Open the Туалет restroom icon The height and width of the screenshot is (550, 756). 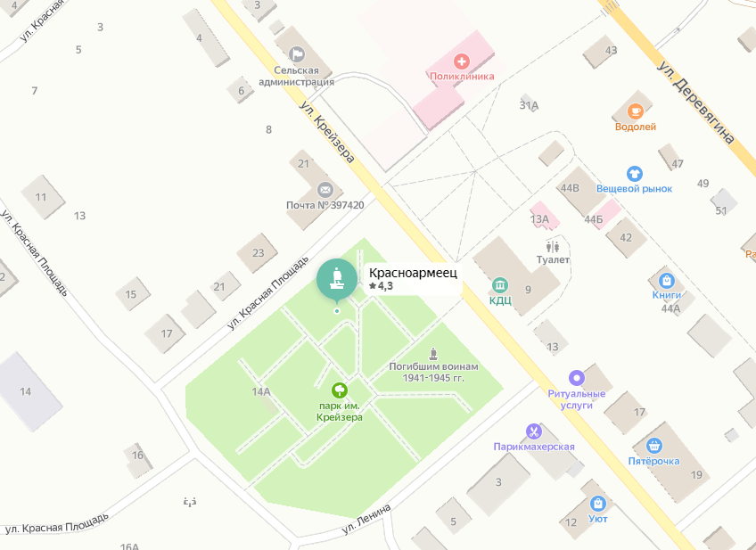point(553,247)
